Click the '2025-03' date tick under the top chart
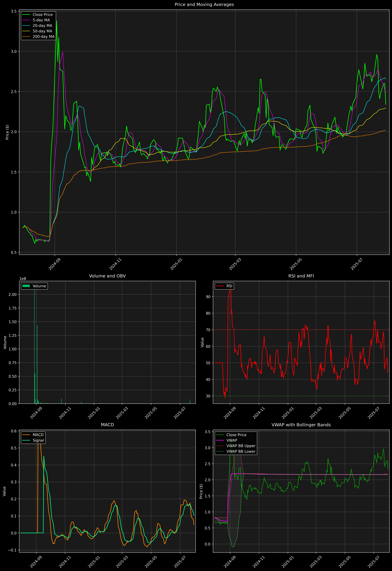Viewport: 392px width, 571px height. pyautogui.click(x=235, y=264)
